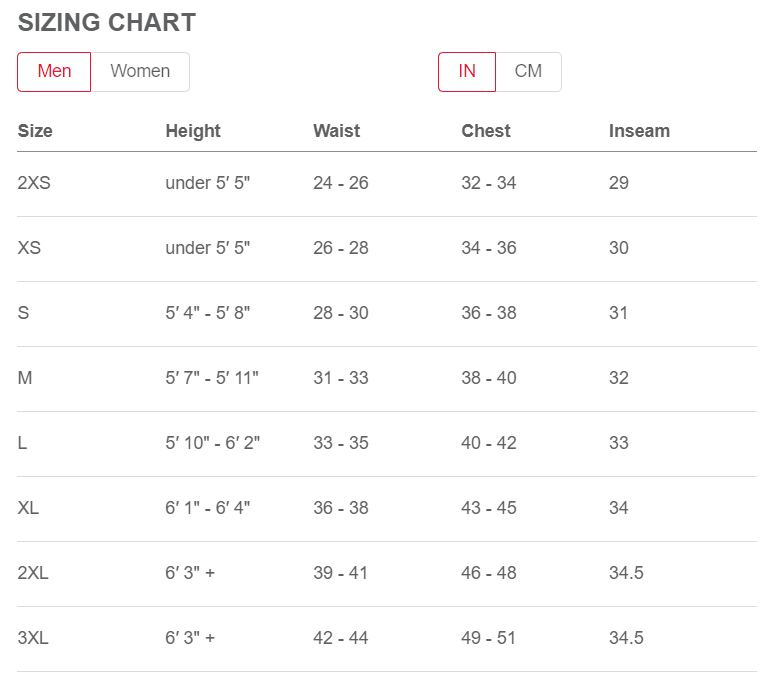Click the Size column header

pos(35,131)
